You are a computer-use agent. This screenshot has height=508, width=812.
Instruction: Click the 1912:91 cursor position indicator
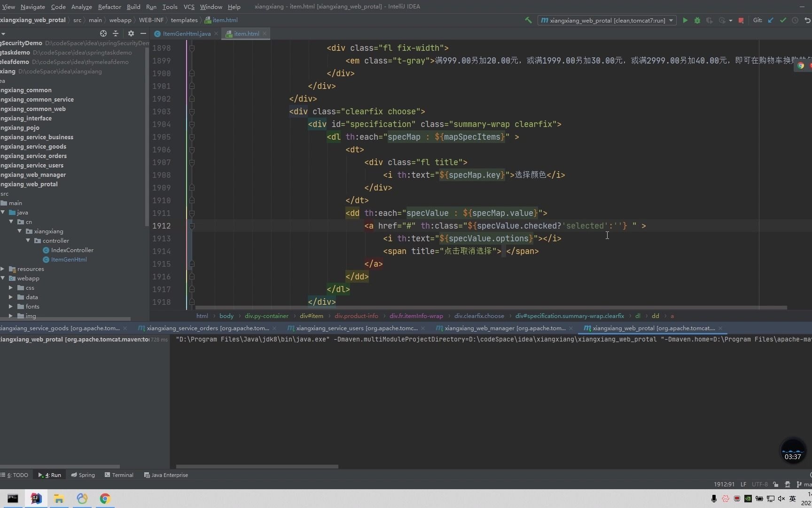pos(724,484)
